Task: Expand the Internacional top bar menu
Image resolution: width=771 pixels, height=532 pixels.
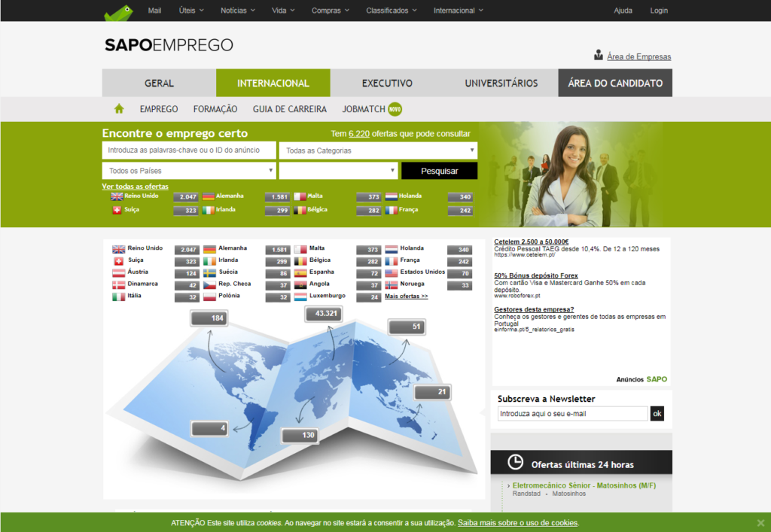Action: (459, 11)
